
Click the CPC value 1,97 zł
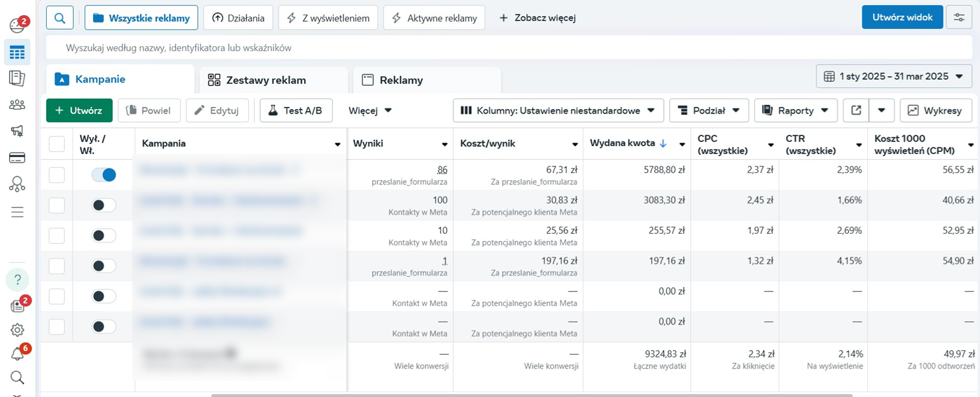[x=761, y=231]
